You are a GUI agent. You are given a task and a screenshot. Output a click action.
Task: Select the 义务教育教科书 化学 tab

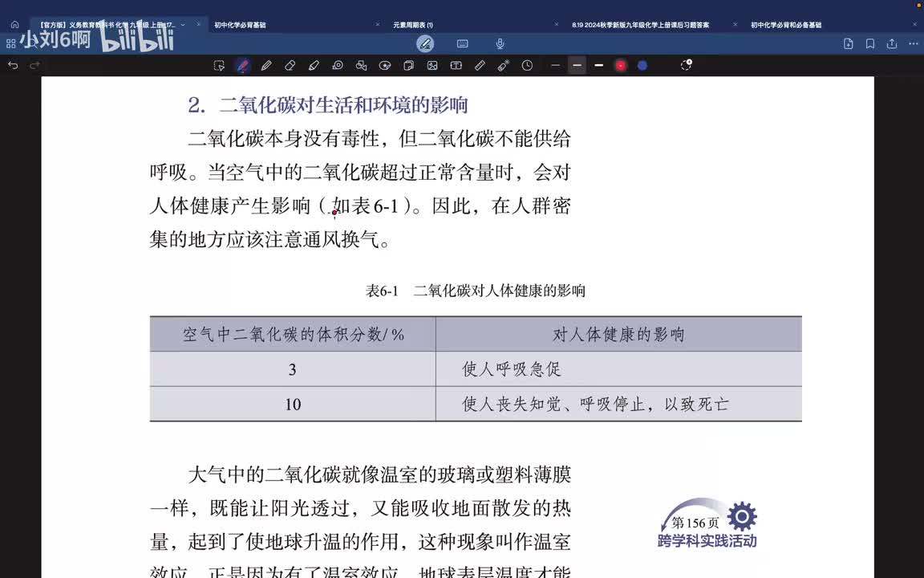[107, 25]
